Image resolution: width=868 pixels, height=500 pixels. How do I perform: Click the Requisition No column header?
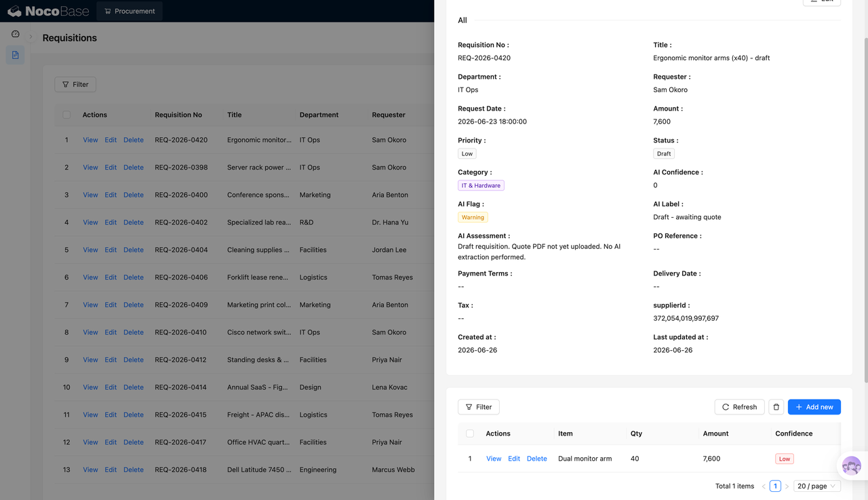coord(178,115)
